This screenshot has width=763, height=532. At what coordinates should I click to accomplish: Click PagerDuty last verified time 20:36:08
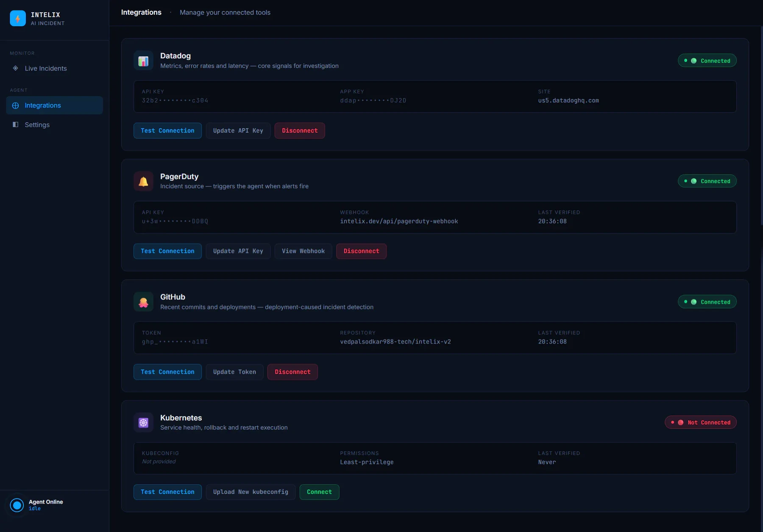552,222
